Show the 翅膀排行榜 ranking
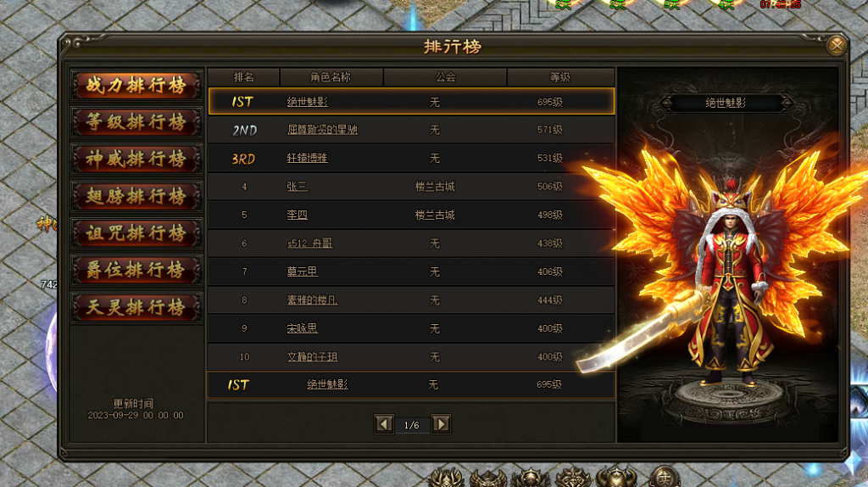The width and height of the screenshot is (868, 487). click(136, 196)
